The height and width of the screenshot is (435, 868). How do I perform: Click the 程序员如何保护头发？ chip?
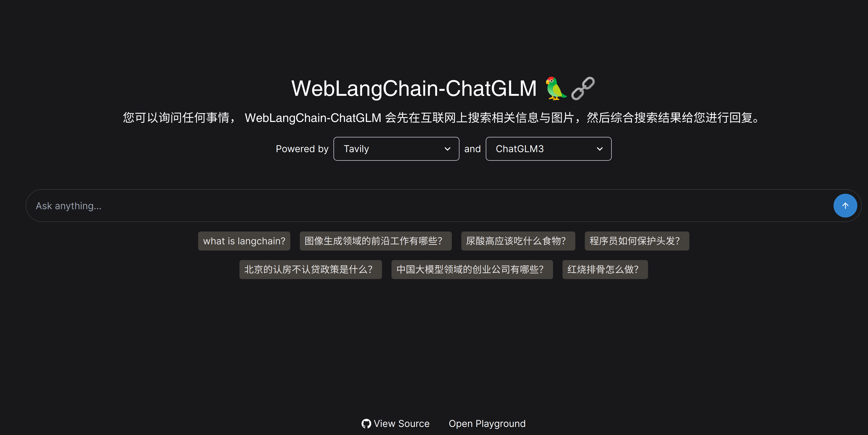click(x=637, y=240)
